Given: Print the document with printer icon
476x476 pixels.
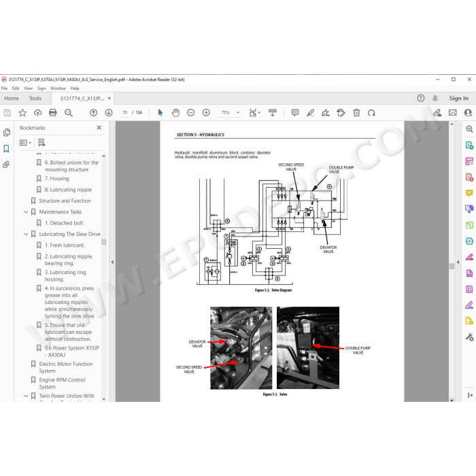Looking at the screenshot, I should point(53,113).
